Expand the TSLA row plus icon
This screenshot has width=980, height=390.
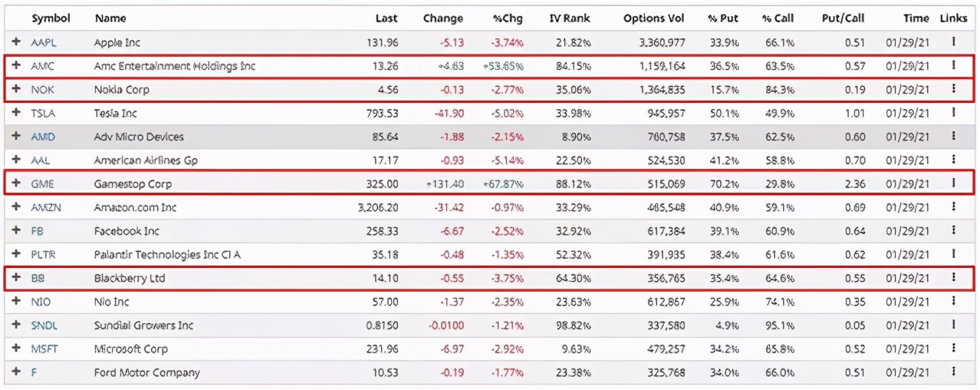coord(16,113)
